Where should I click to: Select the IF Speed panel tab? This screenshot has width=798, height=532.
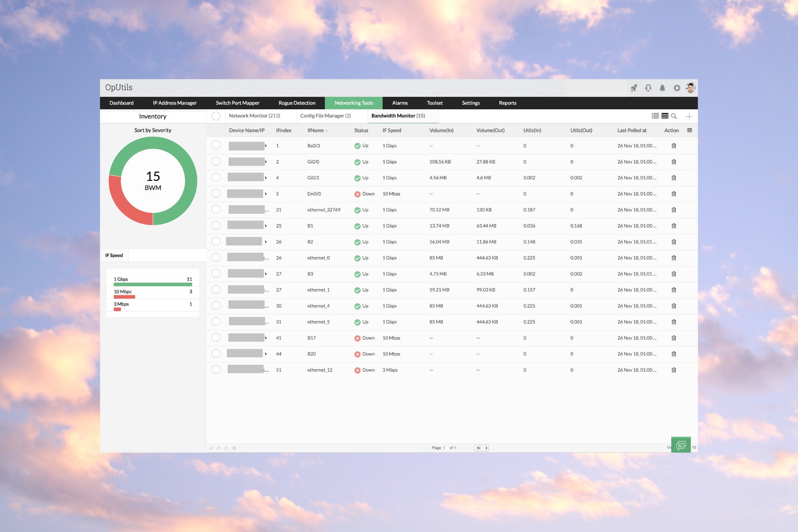[x=114, y=255]
